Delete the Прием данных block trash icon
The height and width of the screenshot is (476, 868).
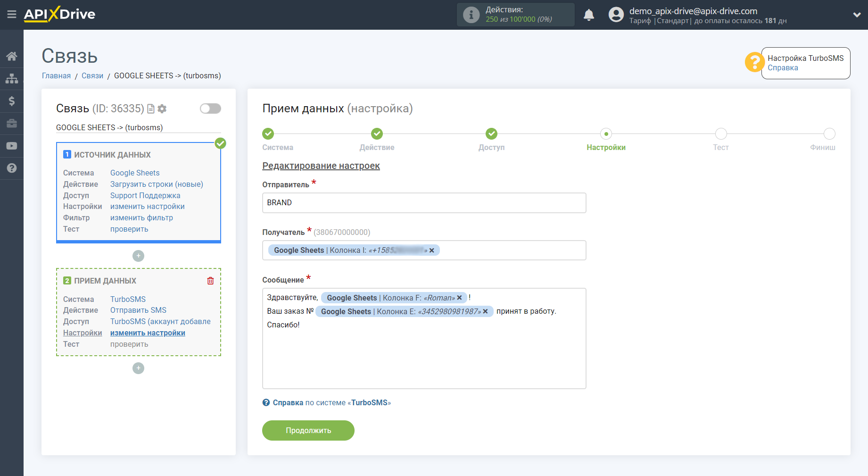[x=210, y=281]
